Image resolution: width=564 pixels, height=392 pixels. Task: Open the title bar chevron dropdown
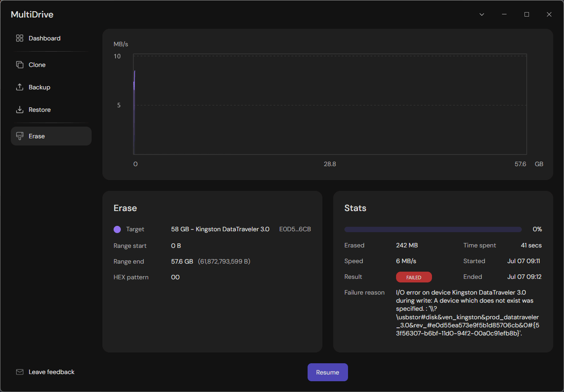(x=482, y=14)
